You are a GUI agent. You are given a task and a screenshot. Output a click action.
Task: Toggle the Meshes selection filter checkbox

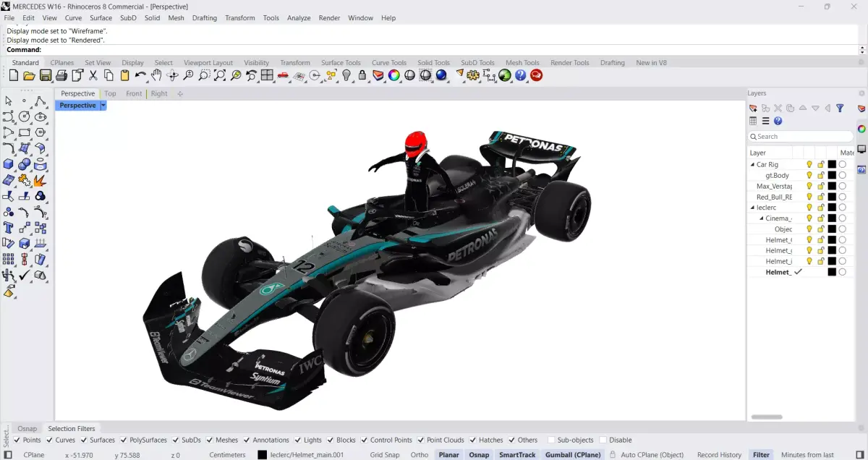tap(210, 440)
